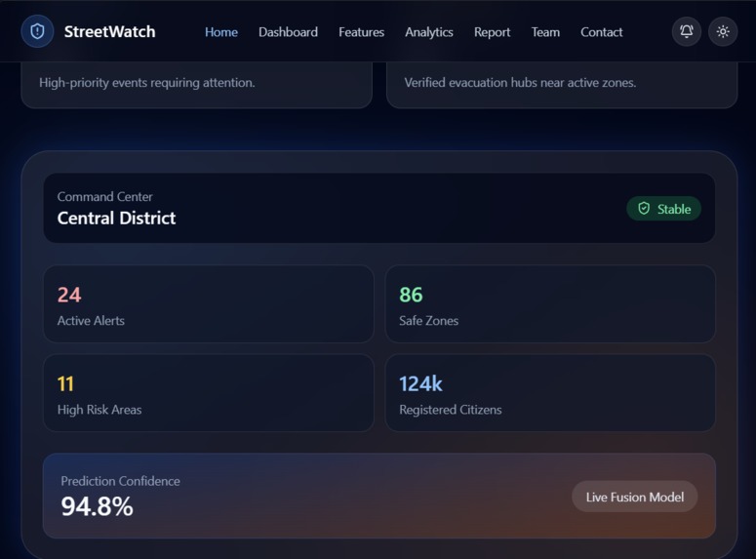Click the Central District heading
Screen dimensions: 756x559
[116, 218]
